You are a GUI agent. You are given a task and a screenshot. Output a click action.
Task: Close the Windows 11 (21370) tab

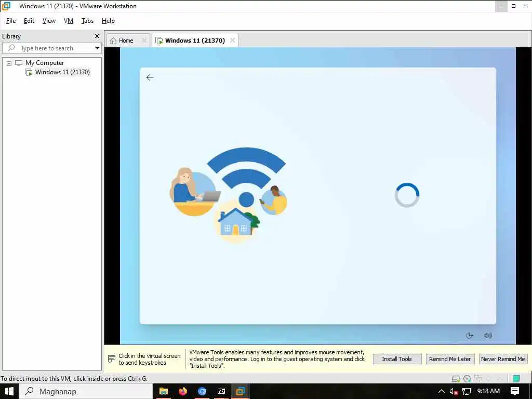[x=232, y=41]
